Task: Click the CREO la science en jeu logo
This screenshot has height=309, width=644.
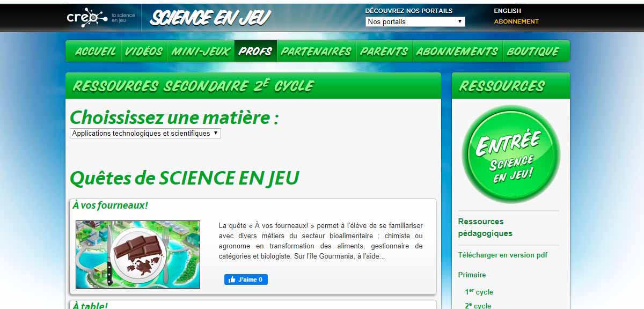Action: click(101, 18)
